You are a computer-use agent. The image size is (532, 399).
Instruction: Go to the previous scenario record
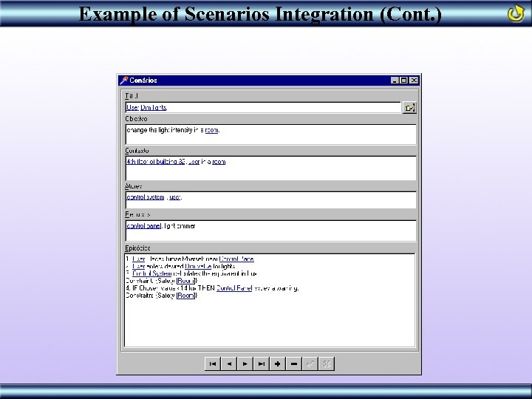[x=229, y=364]
